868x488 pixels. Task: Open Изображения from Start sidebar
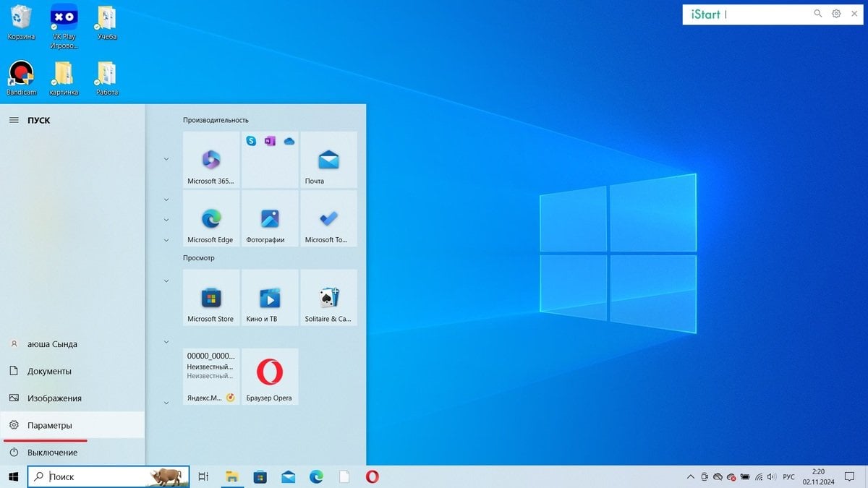[72, 398]
